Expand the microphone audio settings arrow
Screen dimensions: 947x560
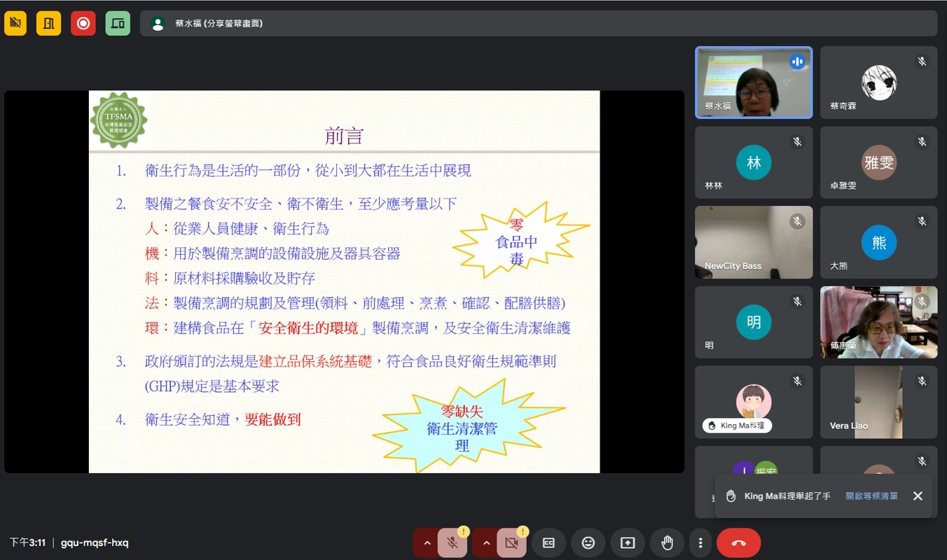click(426, 543)
